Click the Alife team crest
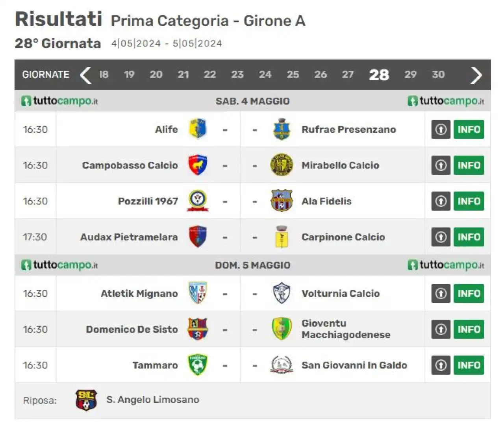This screenshot has height=422, width=504. [198, 129]
